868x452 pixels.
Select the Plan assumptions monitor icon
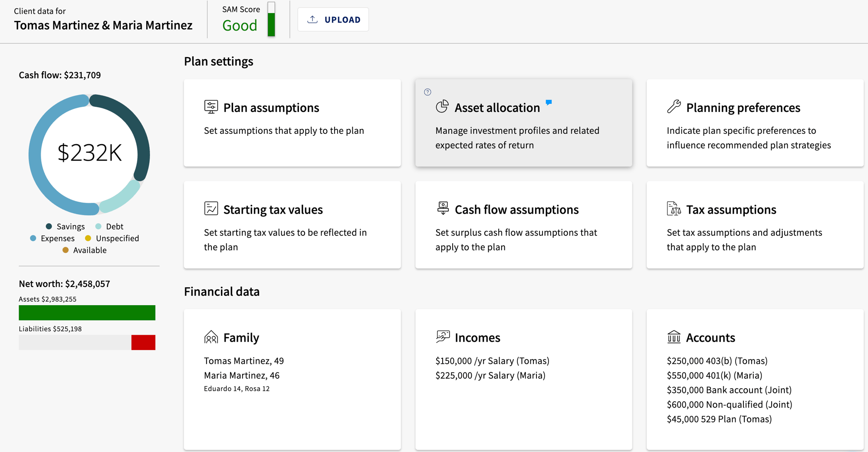point(211,106)
